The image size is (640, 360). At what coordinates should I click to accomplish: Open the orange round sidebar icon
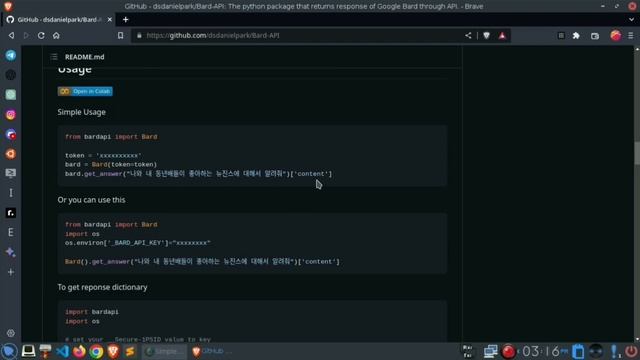11,154
